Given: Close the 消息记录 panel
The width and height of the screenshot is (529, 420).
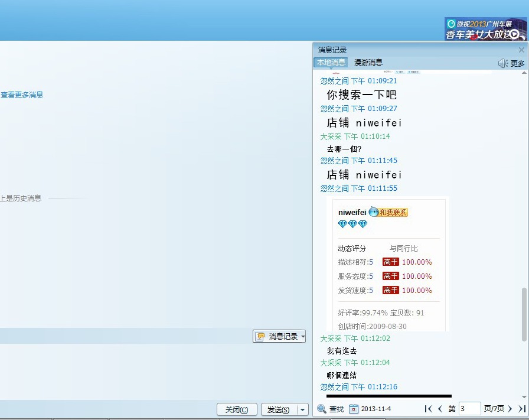Looking at the screenshot, I should point(521,50).
